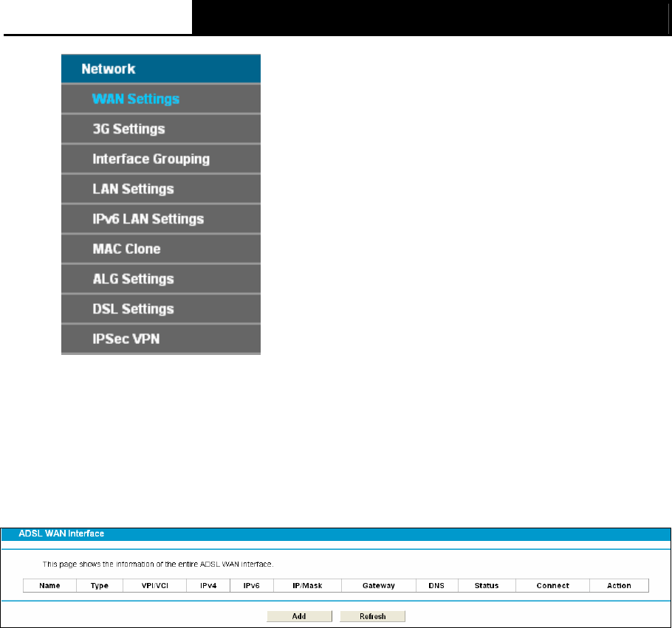Click the IPv4 column header

tap(208, 586)
